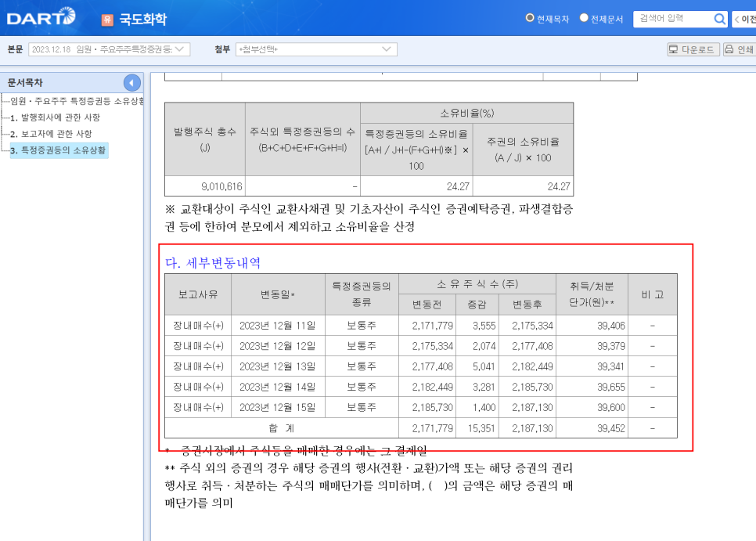Click the 비 고 column header

click(x=653, y=294)
